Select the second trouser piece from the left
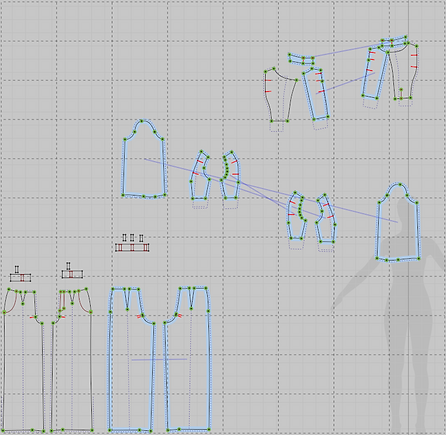Viewport: 446px width, 435px height. (x=72, y=361)
